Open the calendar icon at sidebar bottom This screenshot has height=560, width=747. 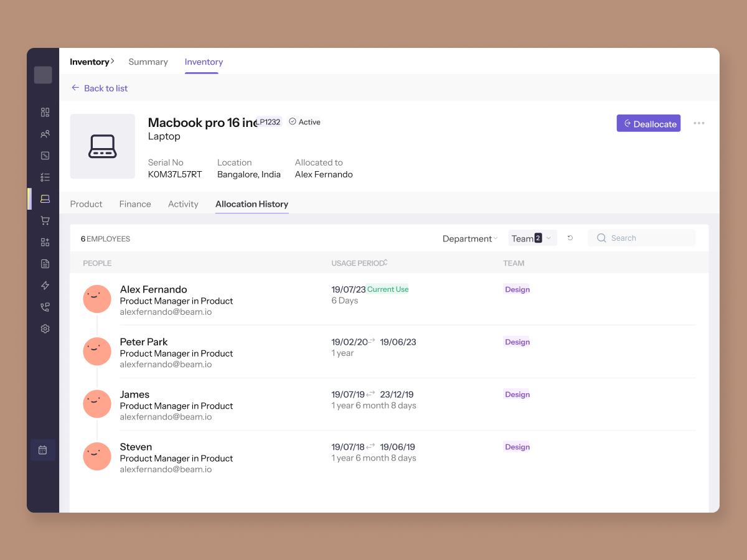[x=43, y=450]
